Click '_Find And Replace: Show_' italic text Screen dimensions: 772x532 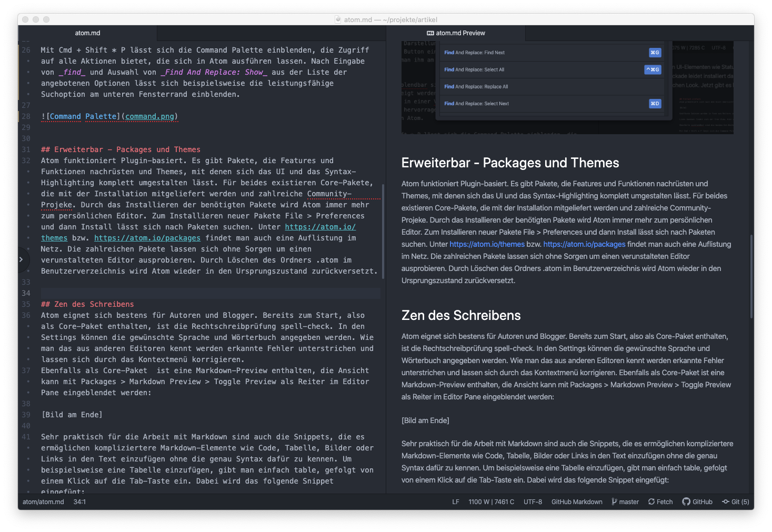pos(214,72)
